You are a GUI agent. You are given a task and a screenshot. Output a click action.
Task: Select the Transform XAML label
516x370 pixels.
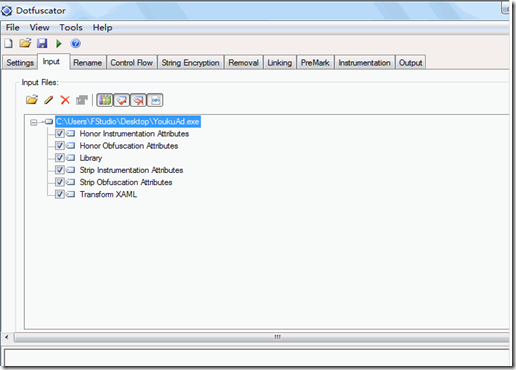108,194
